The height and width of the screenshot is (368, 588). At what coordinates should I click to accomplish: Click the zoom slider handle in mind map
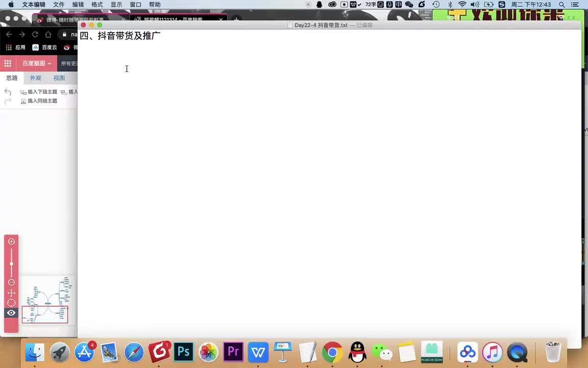pyautogui.click(x=11, y=264)
